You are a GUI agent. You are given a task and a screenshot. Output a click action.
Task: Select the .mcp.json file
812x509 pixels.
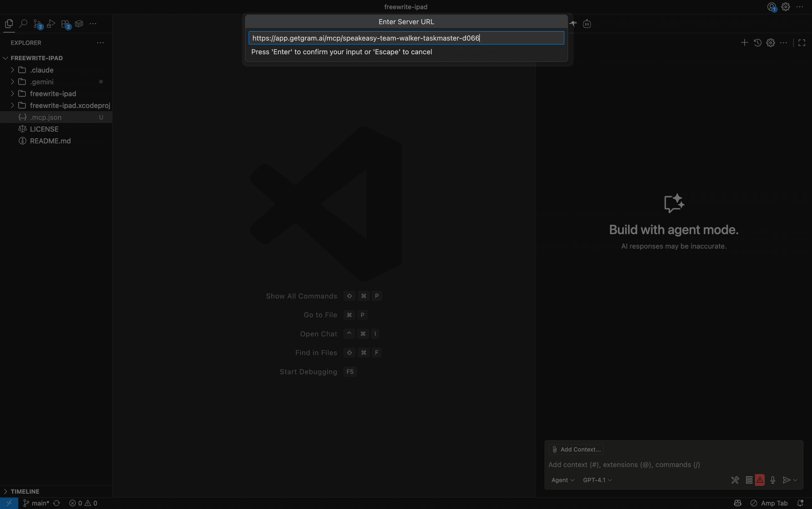pyautogui.click(x=47, y=117)
